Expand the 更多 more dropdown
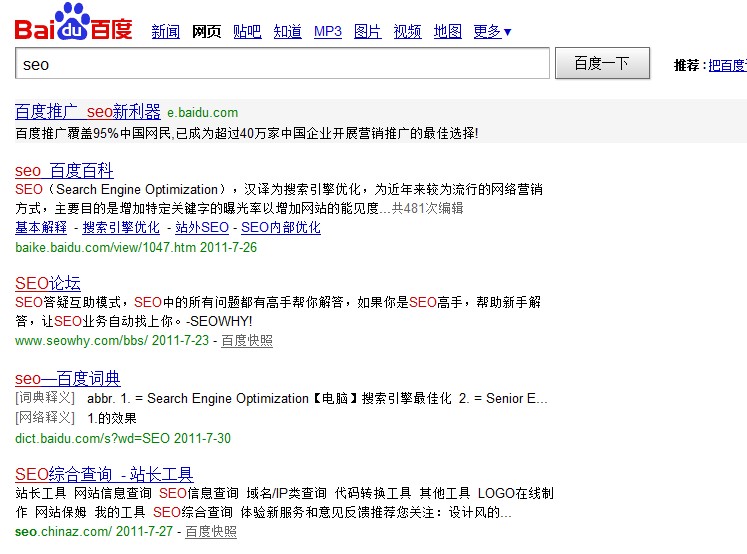The height and width of the screenshot is (554, 747). [492, 32]
